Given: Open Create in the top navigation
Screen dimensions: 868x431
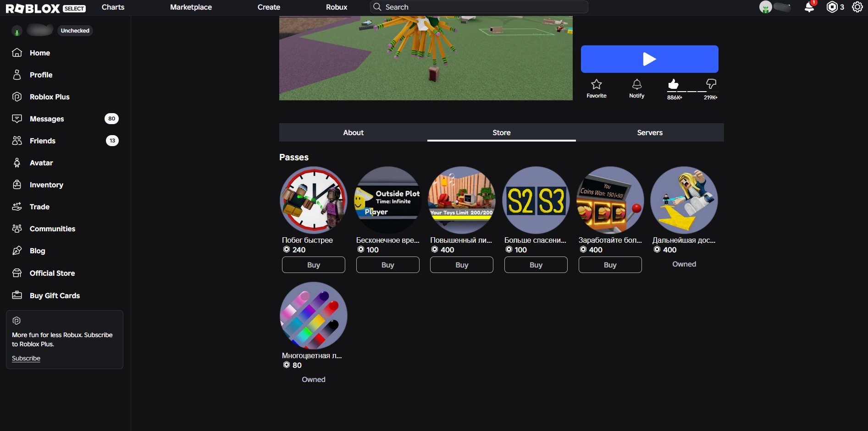Looking at the screenshot, I should (x=269, y=7).
